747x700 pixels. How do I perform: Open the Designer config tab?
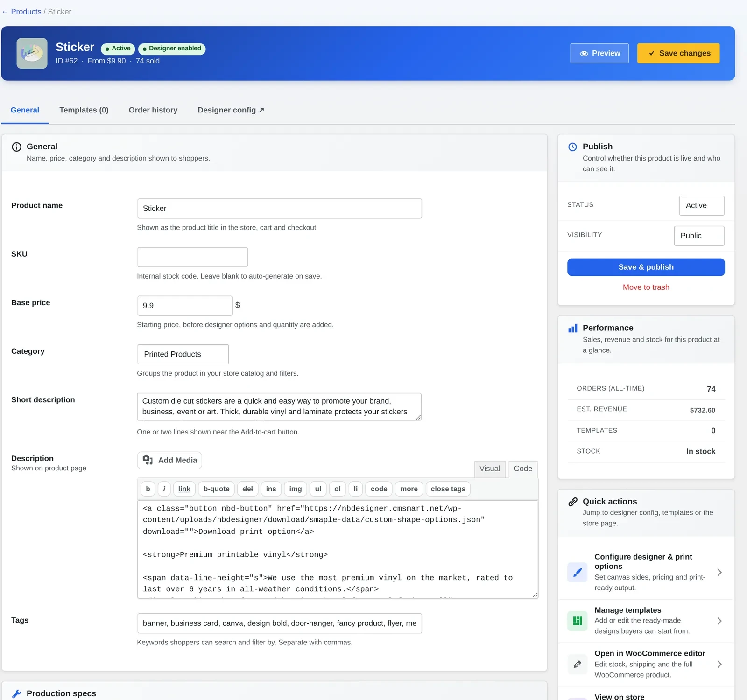[x=231, y=111]
